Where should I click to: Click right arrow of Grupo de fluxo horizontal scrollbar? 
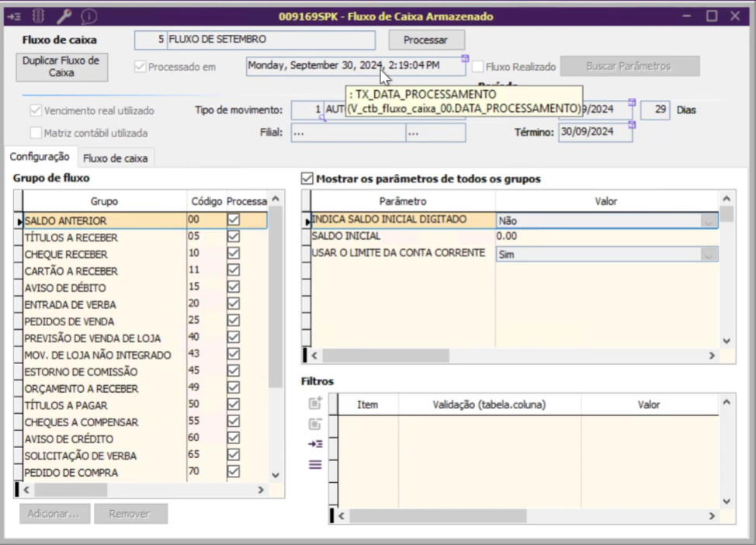(261, 490)
